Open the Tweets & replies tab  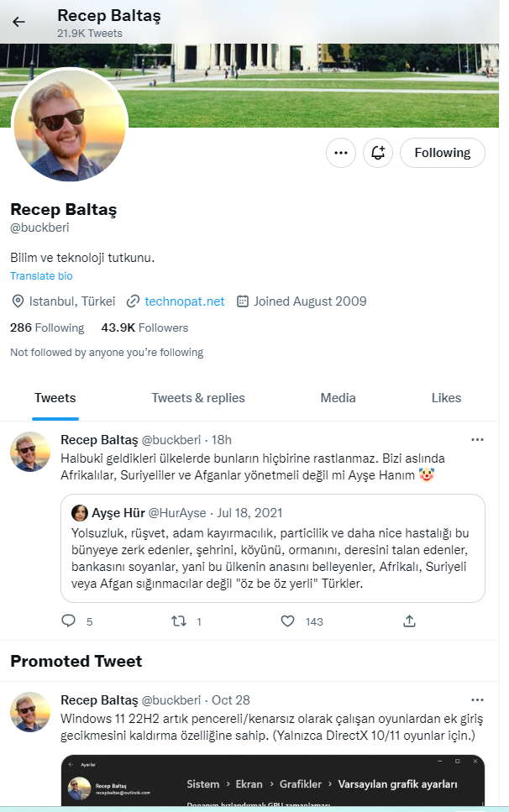[198, 397]
